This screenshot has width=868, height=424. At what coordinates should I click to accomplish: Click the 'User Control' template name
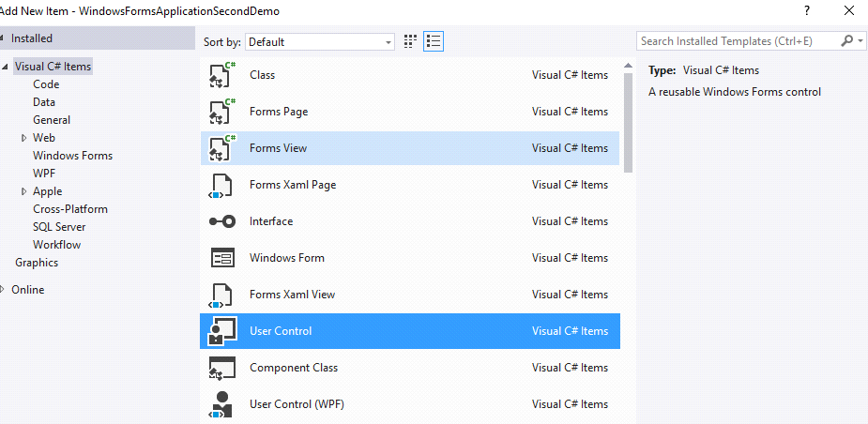click(x=281, y=330)
